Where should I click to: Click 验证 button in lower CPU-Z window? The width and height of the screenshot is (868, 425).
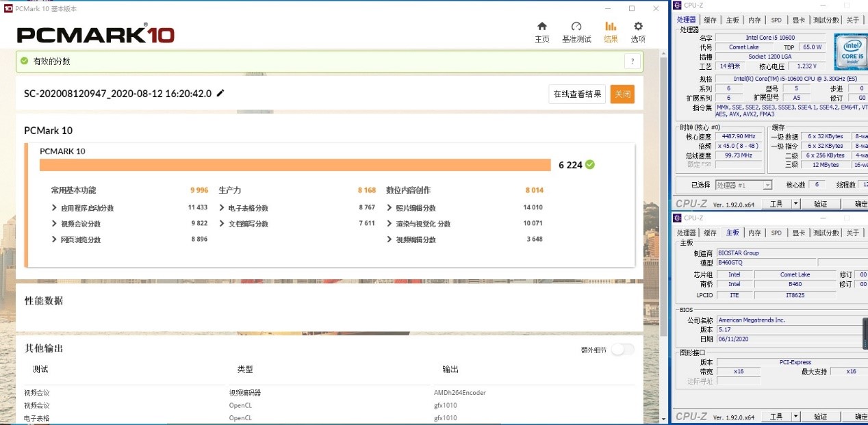(x=821, y=417)
